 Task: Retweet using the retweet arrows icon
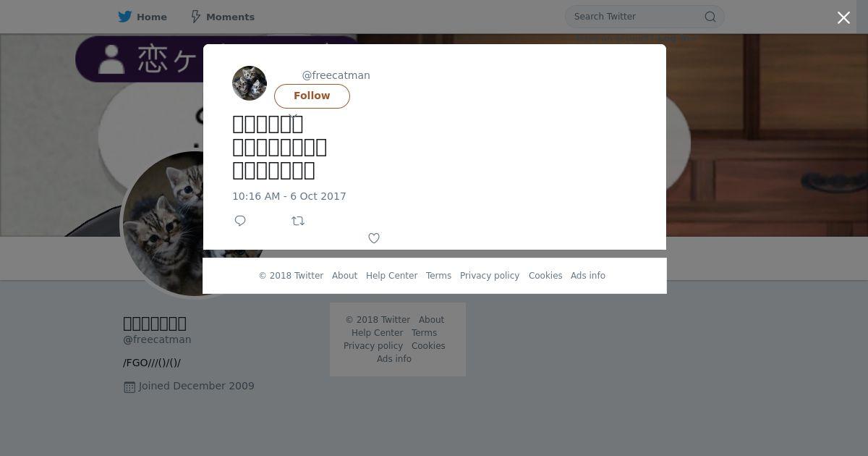(x=298, y=221)
